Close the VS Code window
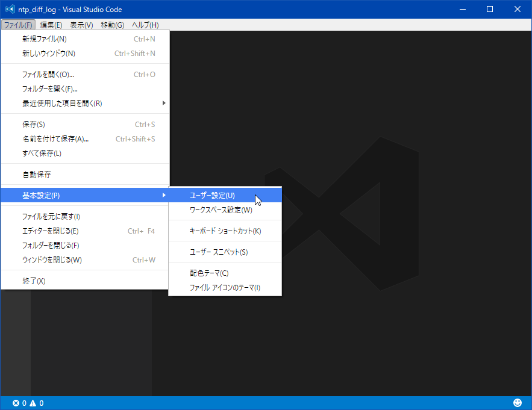Viewport: 532px width, 410px height. point(517,9)
